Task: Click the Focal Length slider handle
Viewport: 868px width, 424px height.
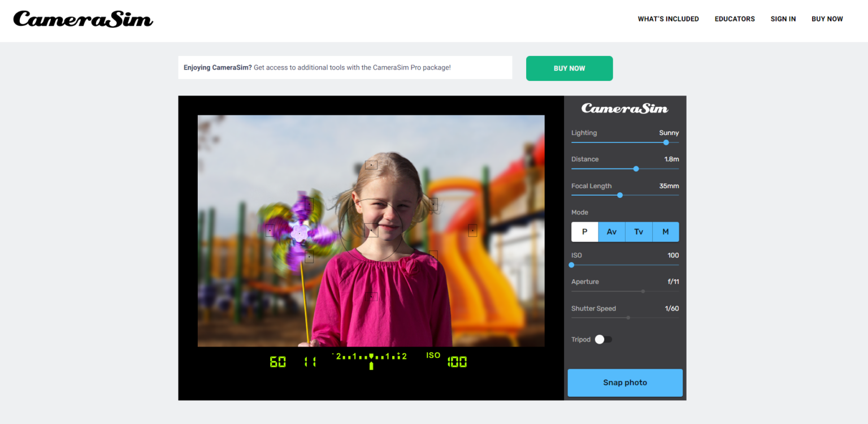Action: coord(620,195)
